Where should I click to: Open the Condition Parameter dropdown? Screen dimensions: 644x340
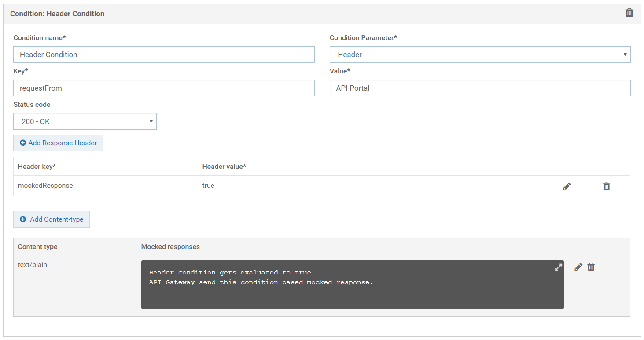pos(480,55)
